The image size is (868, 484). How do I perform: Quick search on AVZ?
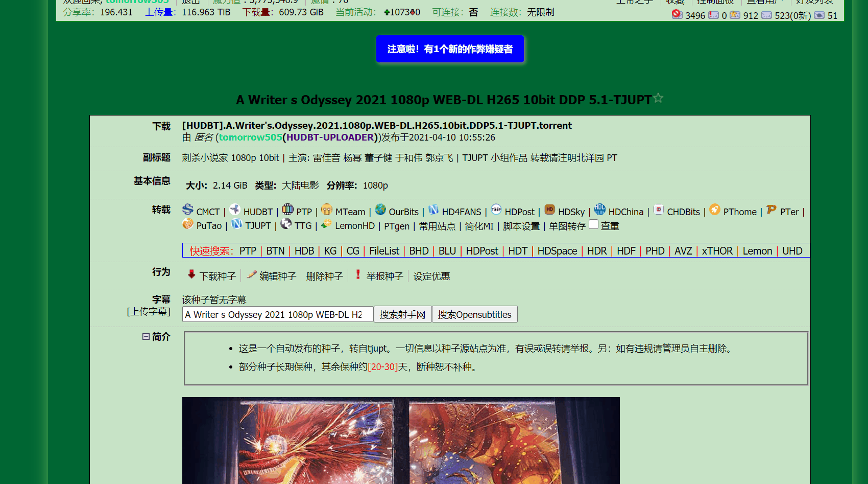[683, 251]
